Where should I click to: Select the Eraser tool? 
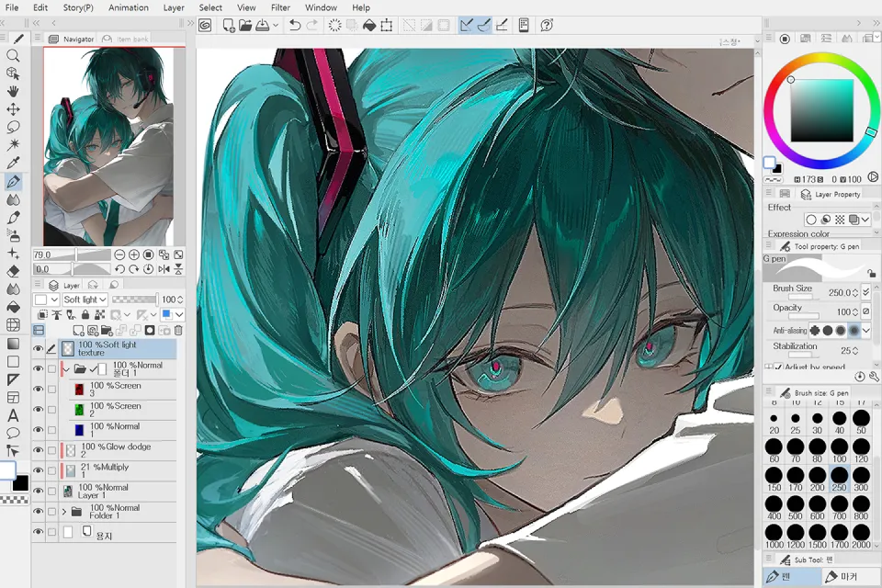point(13,271)
